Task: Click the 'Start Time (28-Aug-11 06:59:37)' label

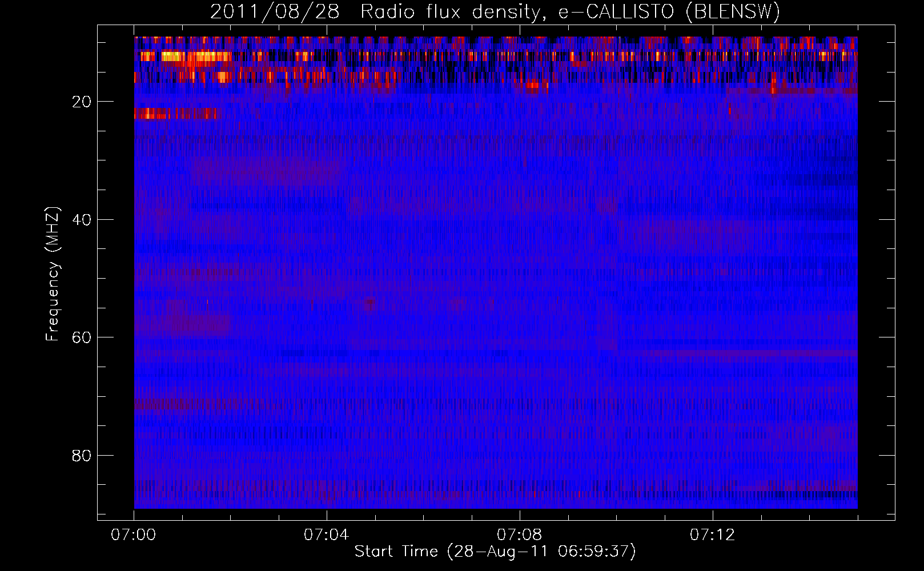Action: [x=495, y=552]
